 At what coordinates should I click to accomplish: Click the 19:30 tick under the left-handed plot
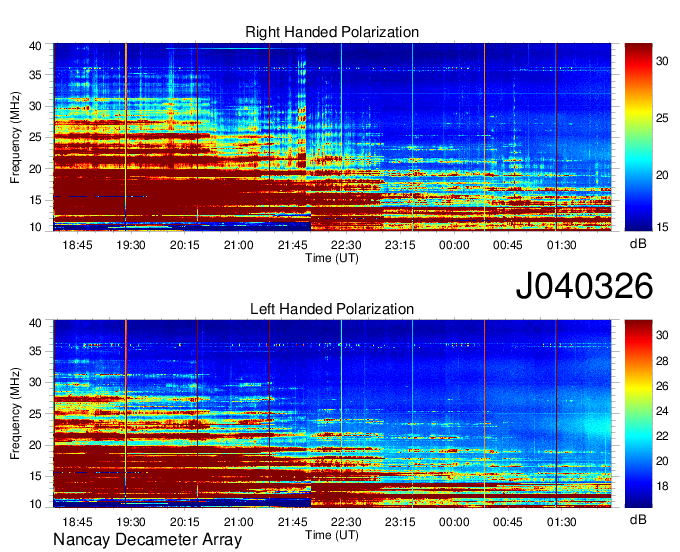tap(131, 521)
